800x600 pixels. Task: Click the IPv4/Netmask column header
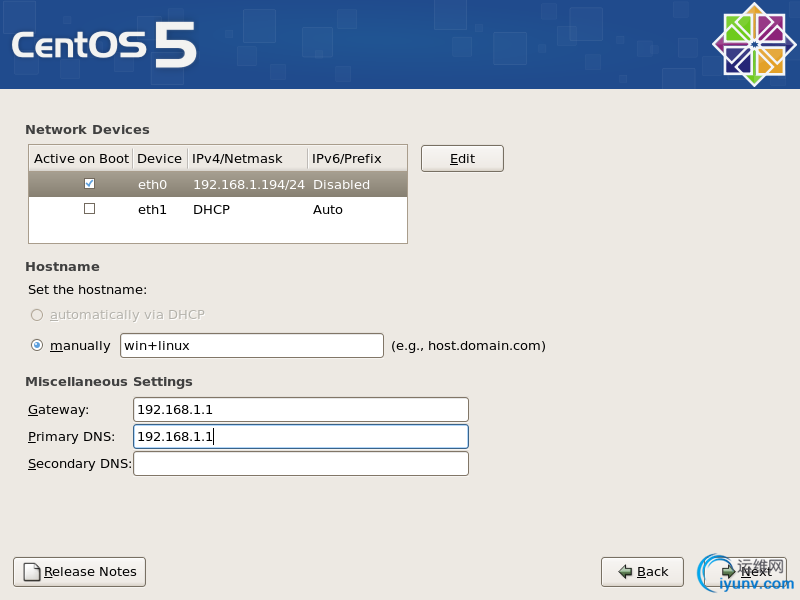[x=247, y=159]
